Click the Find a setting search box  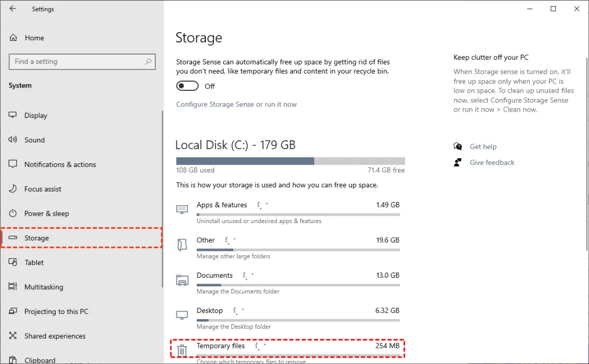click(82, 62)
